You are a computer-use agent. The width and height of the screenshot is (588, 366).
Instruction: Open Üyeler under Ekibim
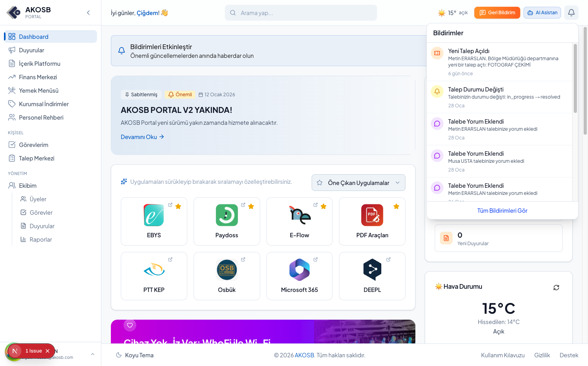(56, 199)
